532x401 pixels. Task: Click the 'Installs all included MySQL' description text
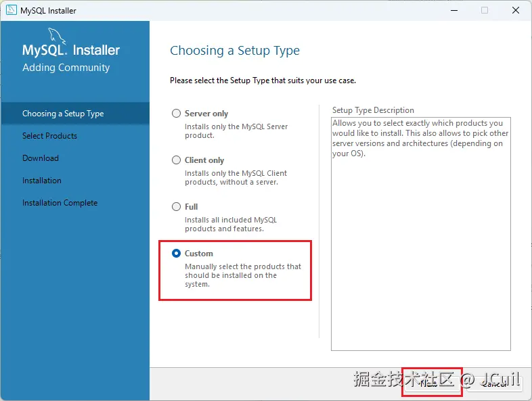click(231, 225)
